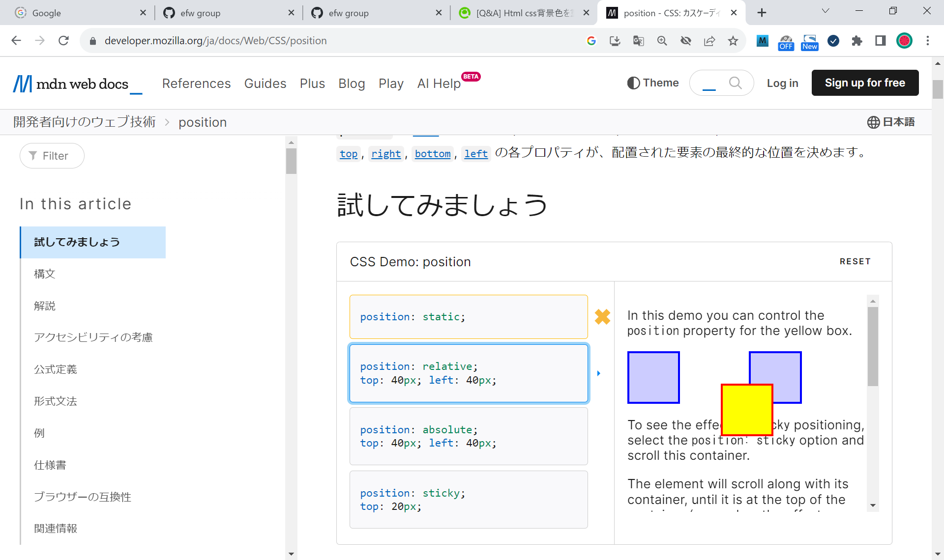Screen dimensions: 944x560
Task: Select position: absolute option
Action: pyautogui.click(x=469, y=436)
